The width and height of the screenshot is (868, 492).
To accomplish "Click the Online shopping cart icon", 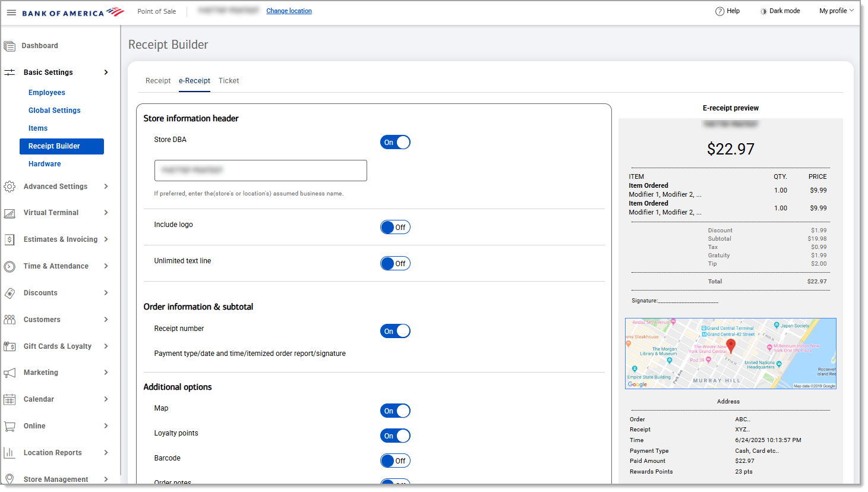I will pyautogui.click(x=10, y=426).
